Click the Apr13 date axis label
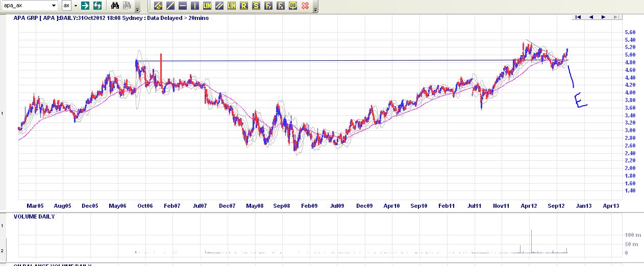 pyautogui.click(x=611, y=206)
